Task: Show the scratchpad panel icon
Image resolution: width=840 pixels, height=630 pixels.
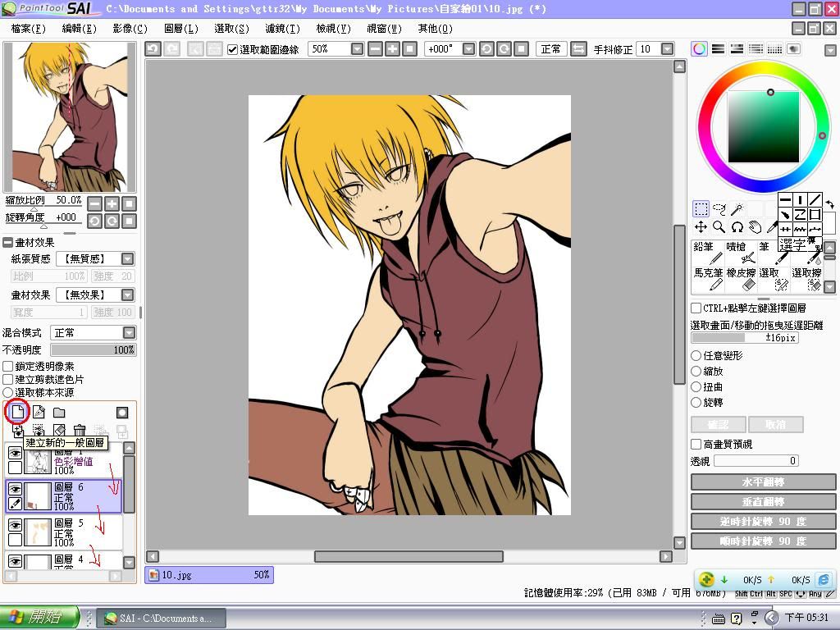Action: point(793,49)
